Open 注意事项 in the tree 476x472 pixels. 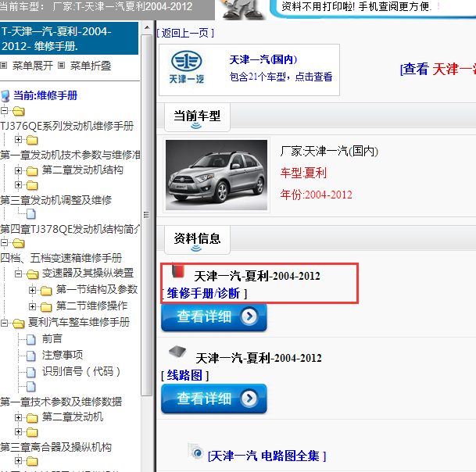coord(63,355)
